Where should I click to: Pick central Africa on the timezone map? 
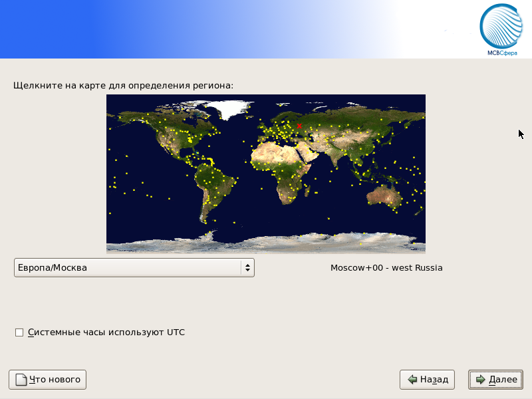pyautogui.click(x=287, y=173)
